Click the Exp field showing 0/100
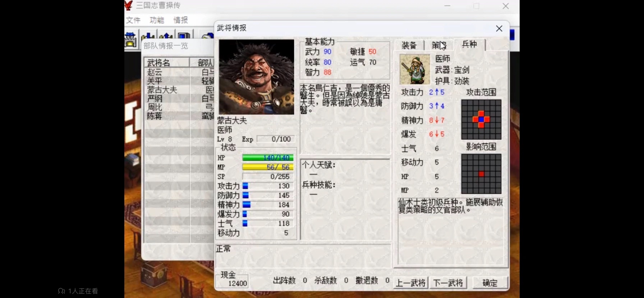 coord(276,139)
